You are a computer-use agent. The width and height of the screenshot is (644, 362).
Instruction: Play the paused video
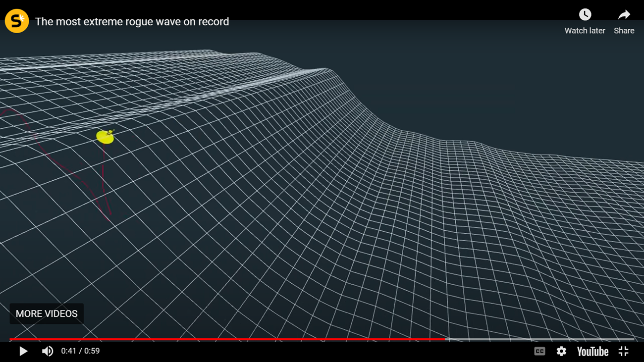[x=23, y=351]
